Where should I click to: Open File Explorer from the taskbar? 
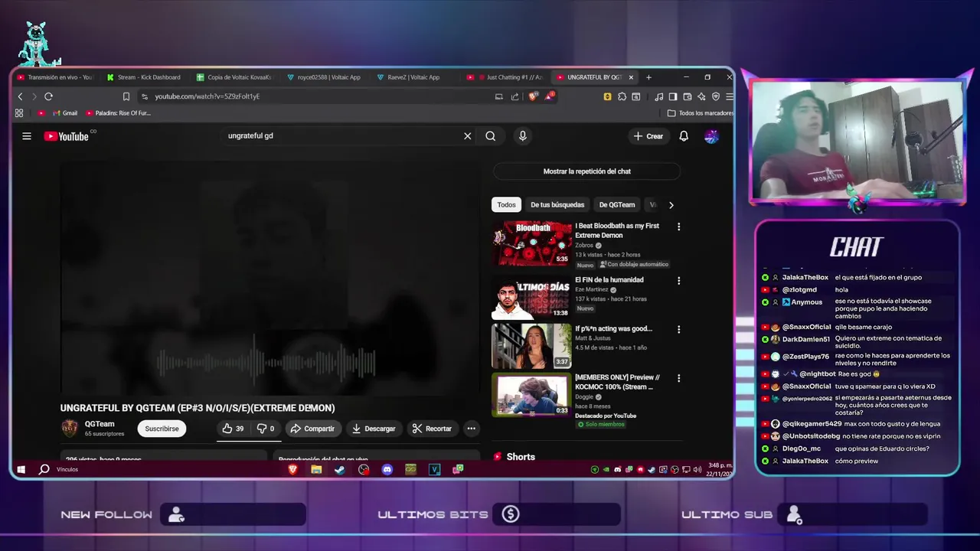pyautogui.click(x=316, y=469)
